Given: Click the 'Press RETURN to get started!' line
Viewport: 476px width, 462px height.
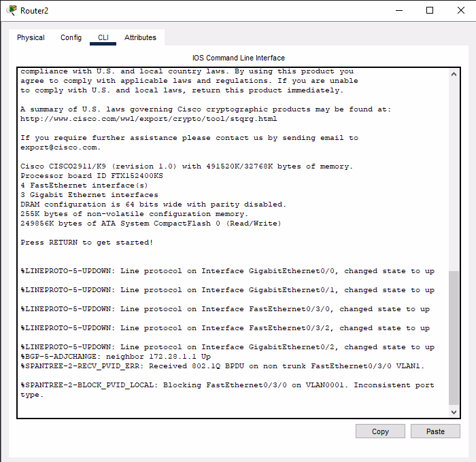Looking at the screenshot, I should tap(87, 243).
